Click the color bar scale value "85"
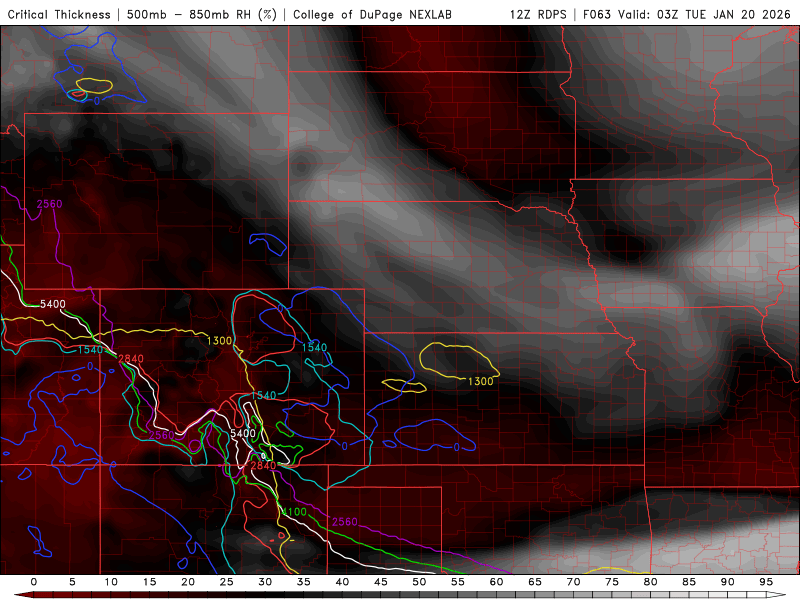This screenshot has height=600, width=800. (x=689, y=582)
